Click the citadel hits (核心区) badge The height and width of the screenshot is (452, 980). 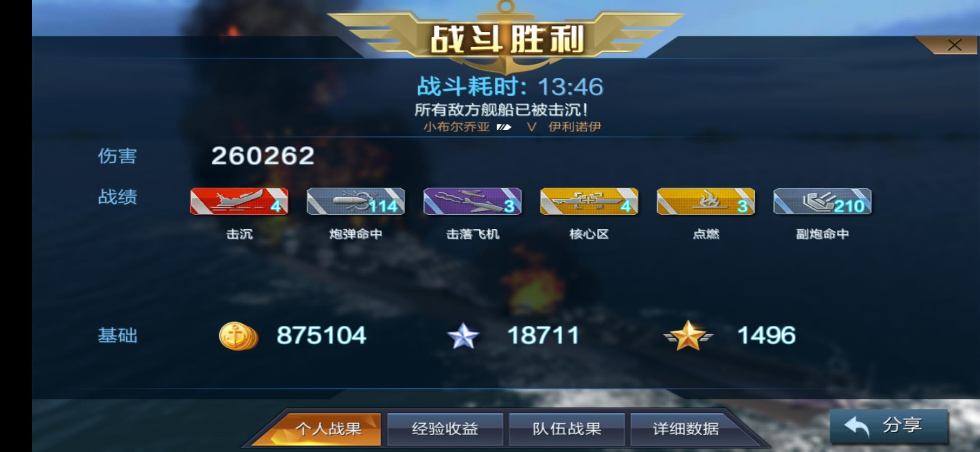click(589, 201)
